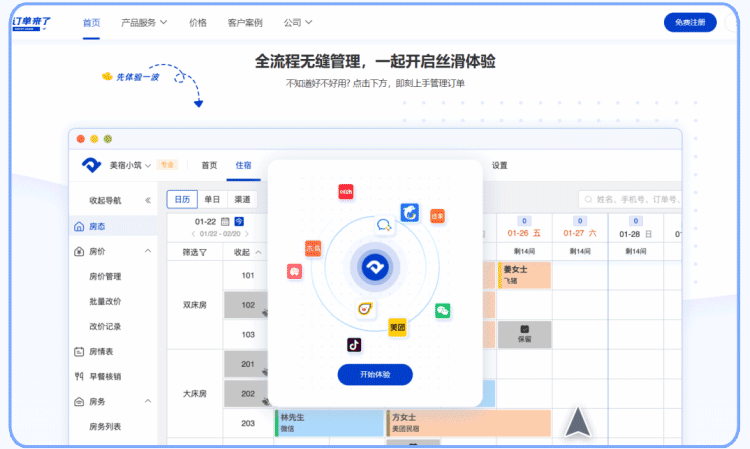Select the 单日 view toggle
750x449 pixels.
tap(212, 199)
